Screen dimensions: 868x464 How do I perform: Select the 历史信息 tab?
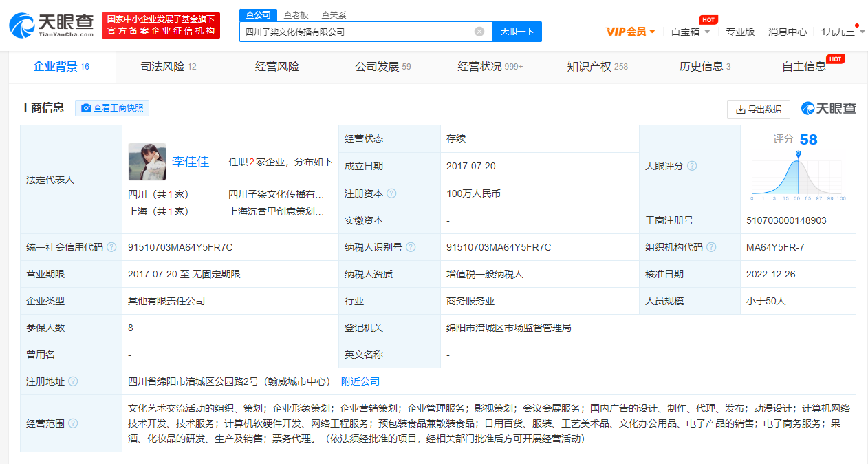705,66
